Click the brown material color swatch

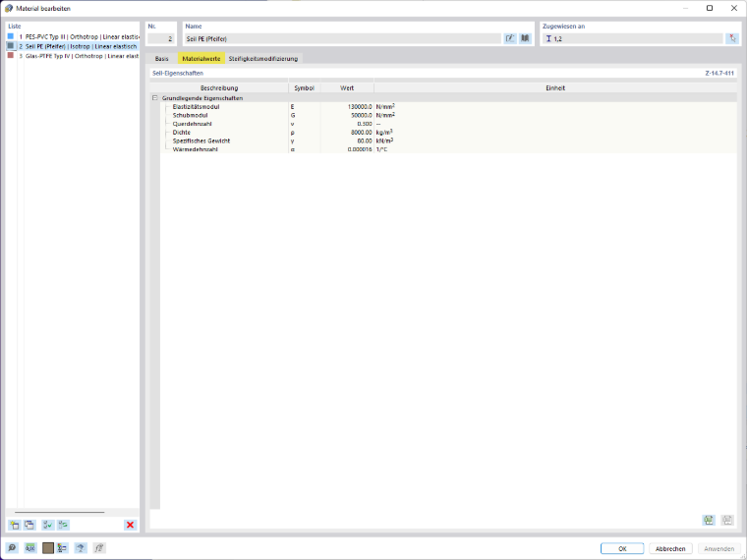click(x=47, y=548)
